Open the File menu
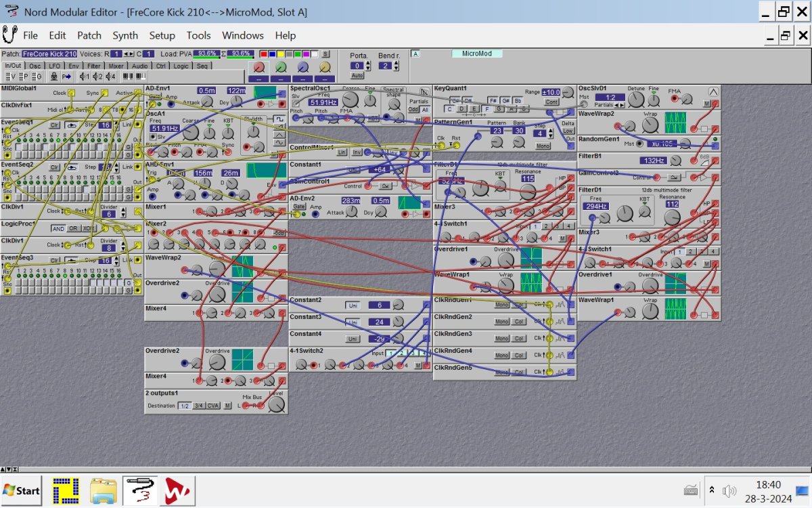The image size is (812, 508). click(30, 35)
